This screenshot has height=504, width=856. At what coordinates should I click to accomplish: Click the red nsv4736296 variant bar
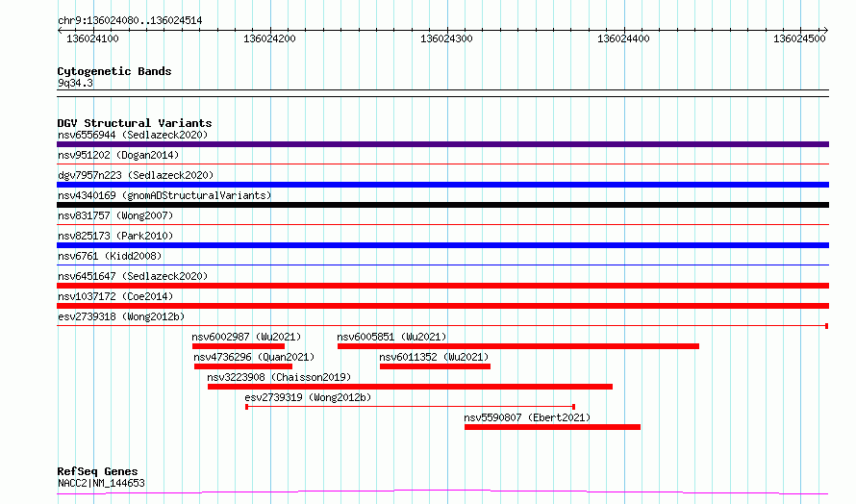pyautogui.click(x=243, y=366)
